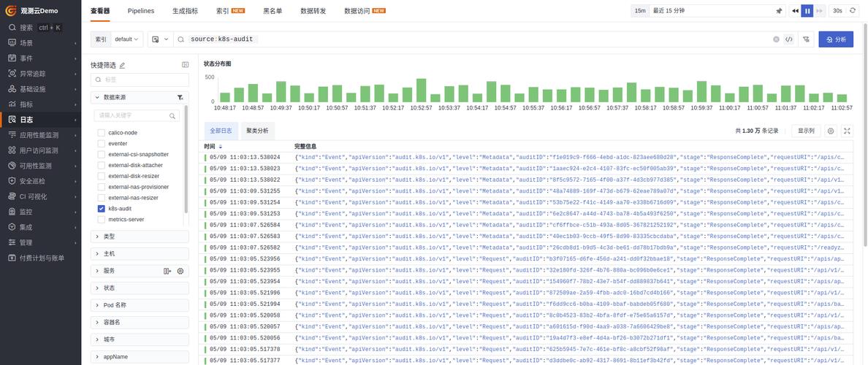The height and width of the screenshot is (365, 868).
Task: Check the metrics-server checkbox
Action: click(102, 220)
